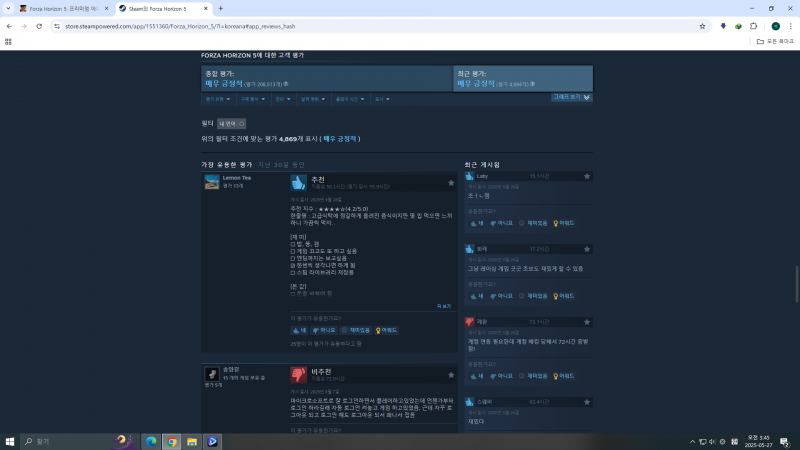Click the page vertical scrollbar thumb
Screen dimensions: 800x450
(x=797, y=284)
